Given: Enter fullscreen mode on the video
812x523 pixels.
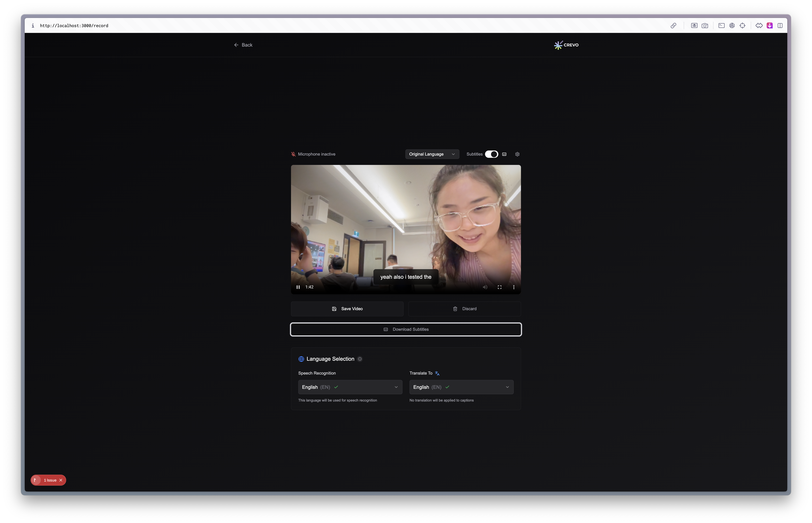Looking at the screenshot, I should (499, 287).
